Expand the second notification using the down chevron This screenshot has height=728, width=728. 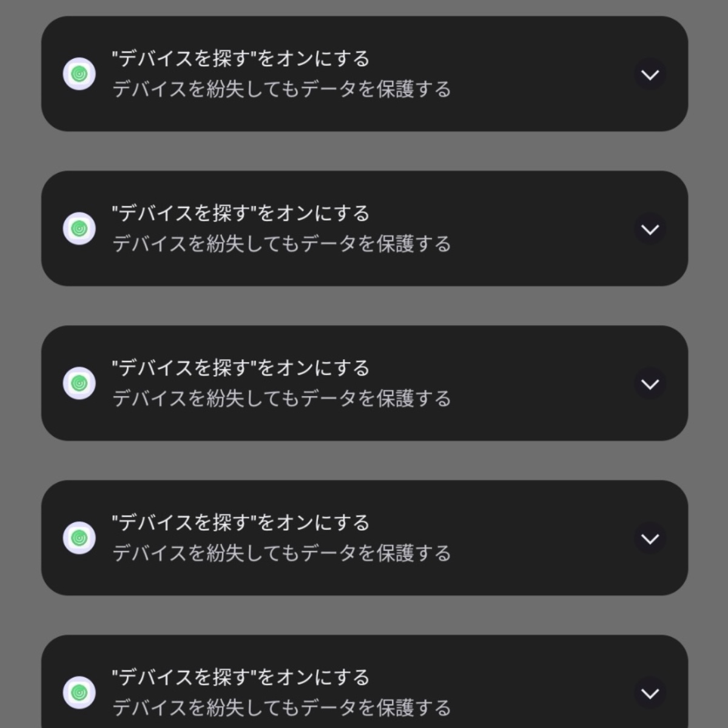[x=650, y=229]
